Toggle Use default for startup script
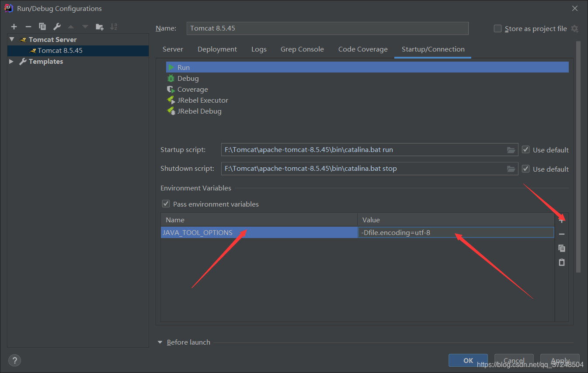Viewport: 588px width, 373px height. point(525,150)
